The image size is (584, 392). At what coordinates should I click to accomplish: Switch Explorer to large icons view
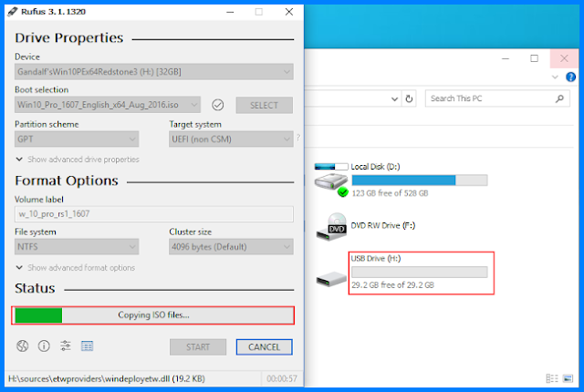click(568, 378)
